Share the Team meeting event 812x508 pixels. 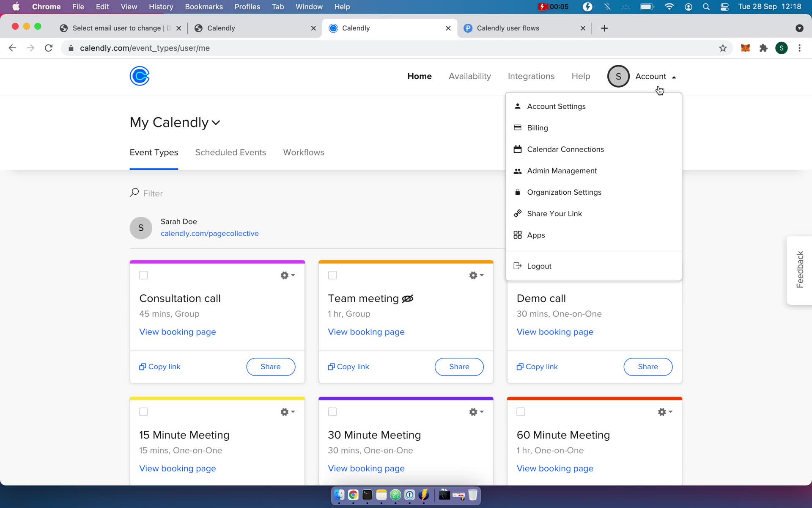(459, 367)
